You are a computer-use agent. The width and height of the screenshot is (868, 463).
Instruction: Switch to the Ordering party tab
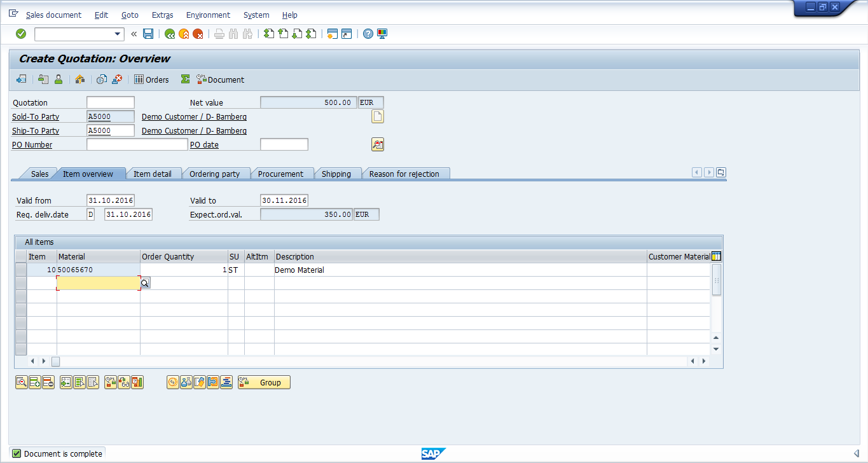coord(215,174)
